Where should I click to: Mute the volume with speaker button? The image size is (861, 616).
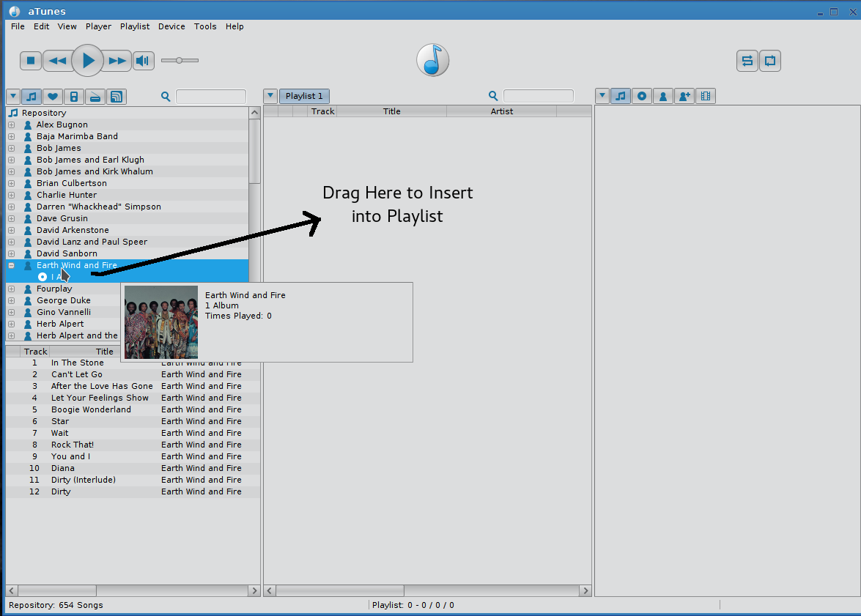[x=143, y=61]
